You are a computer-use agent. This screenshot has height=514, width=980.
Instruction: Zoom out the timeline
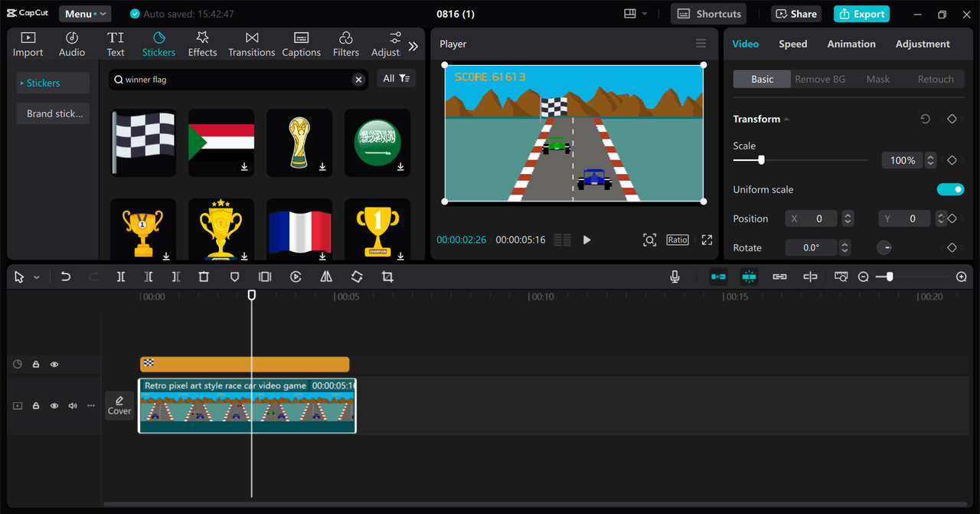[863, 277]
